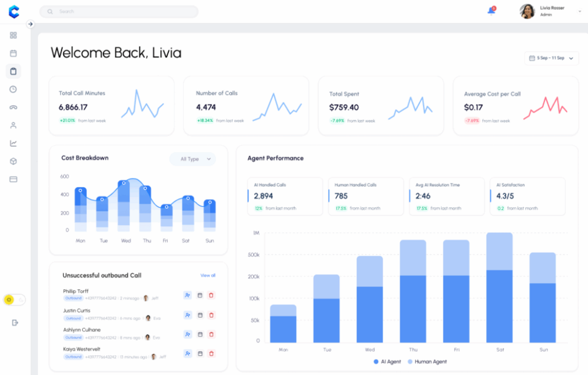Open the dashboard grid icon in sidebar
588x375 pixels.
(14, 35)
